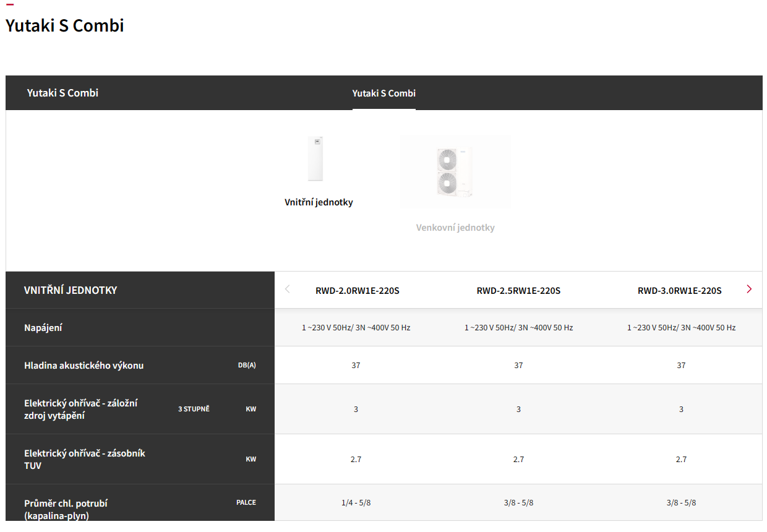The width and height of the screenshot is (767, 532).
Task: Click Napájení value for RWD-2.0RW1E-220S
Action: pyautogui.click(x=356, y=328)
